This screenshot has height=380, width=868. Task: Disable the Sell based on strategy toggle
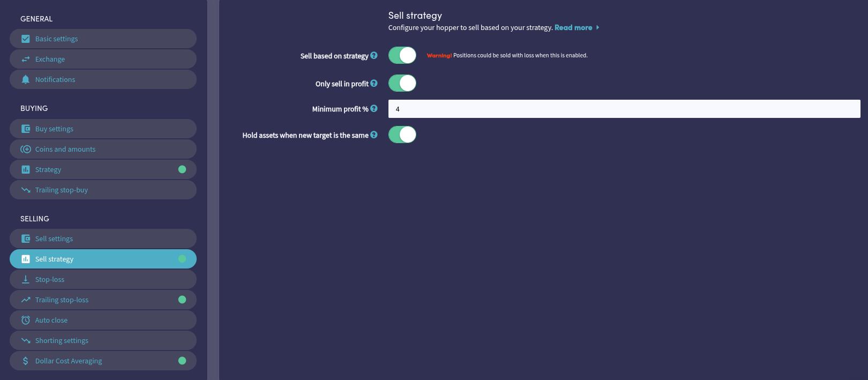click(x=402, y=55)
